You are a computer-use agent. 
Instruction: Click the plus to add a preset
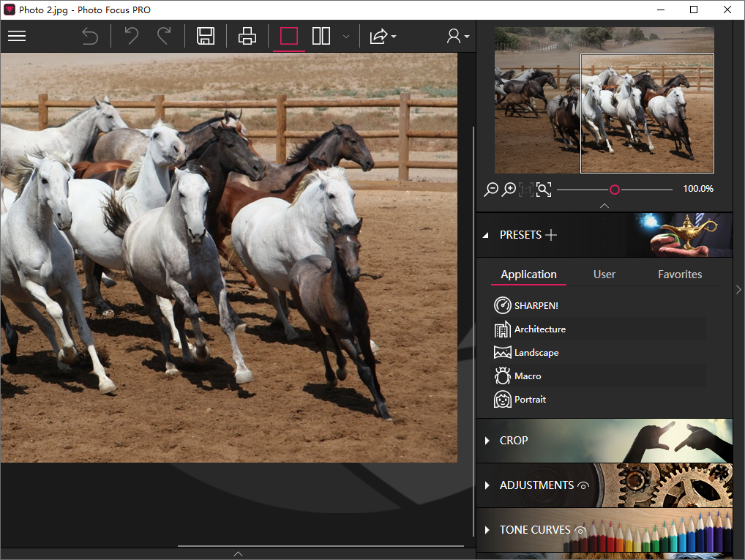click(x=553, y=234)
